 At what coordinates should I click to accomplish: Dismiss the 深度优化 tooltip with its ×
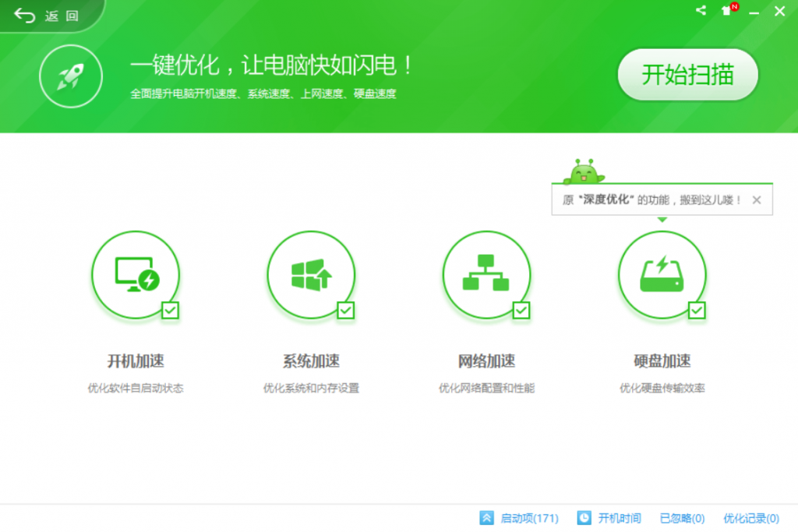tap(757, 200)
